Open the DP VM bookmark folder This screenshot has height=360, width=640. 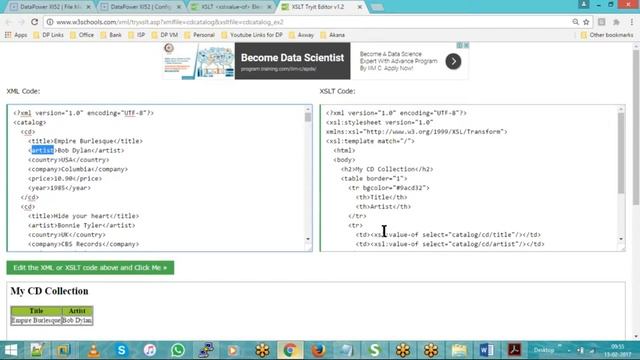point(164,35)
